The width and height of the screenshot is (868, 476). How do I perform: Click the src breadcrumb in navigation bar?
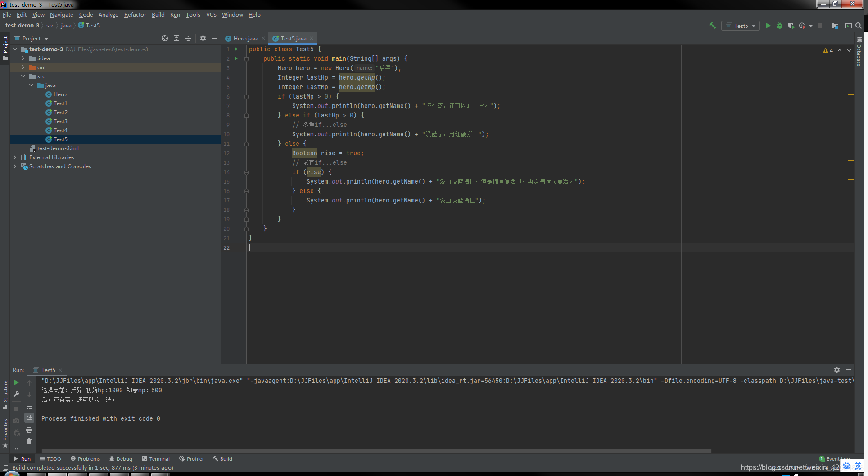[x=50, y=26]
